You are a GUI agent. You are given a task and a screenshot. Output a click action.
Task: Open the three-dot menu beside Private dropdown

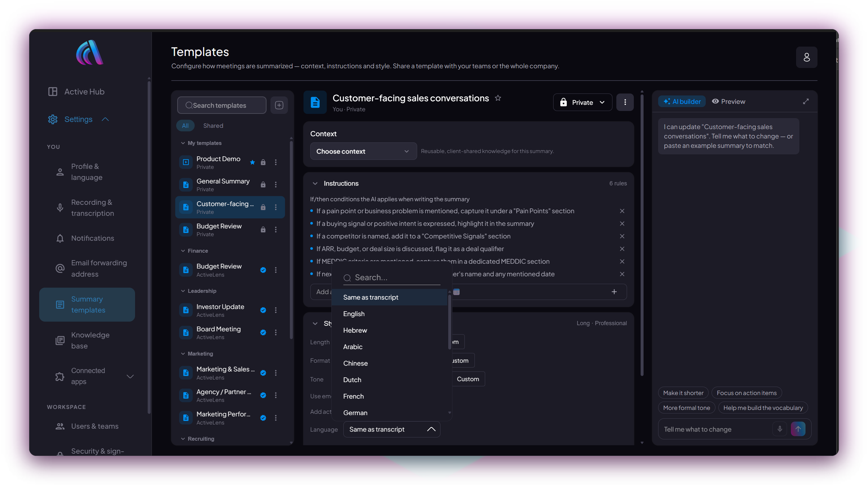(x=625, y=102)
